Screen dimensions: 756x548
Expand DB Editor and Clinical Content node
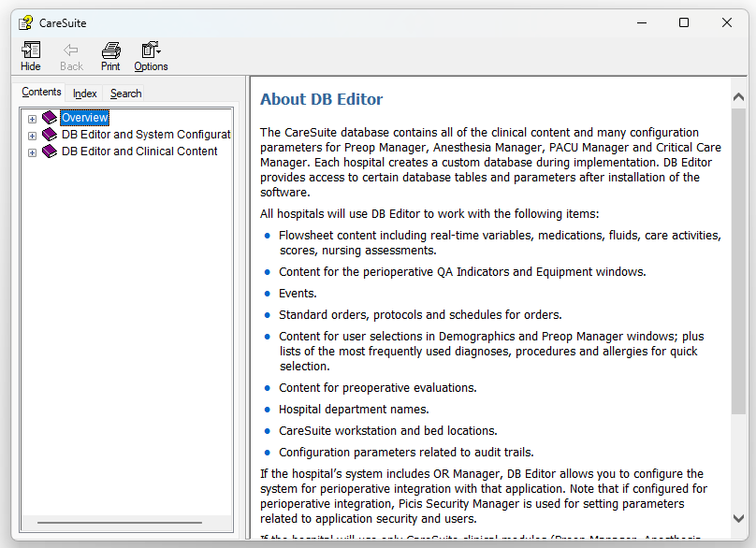click(33, 152)
